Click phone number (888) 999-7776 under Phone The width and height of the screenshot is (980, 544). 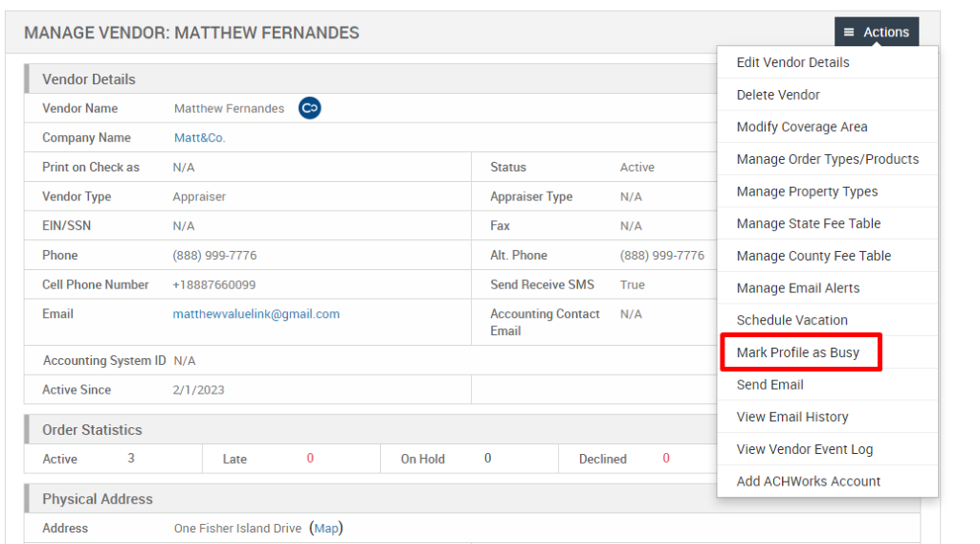(214, 255)
